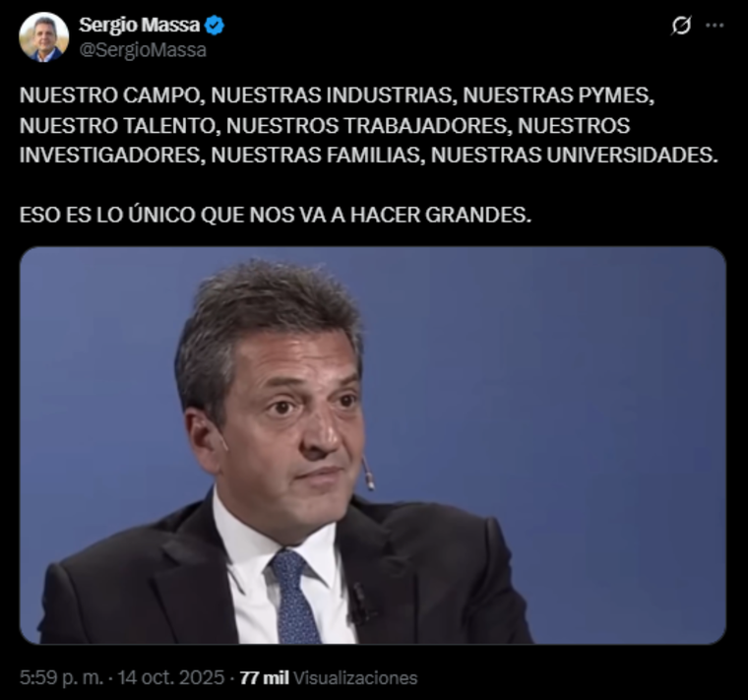The image size is (748, 700).
Task: Click the blue verified badge
Action: 215,25
